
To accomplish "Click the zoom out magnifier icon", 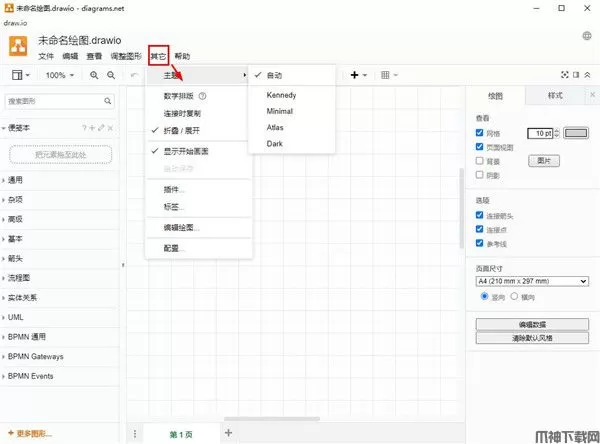I will coord(111,75).
